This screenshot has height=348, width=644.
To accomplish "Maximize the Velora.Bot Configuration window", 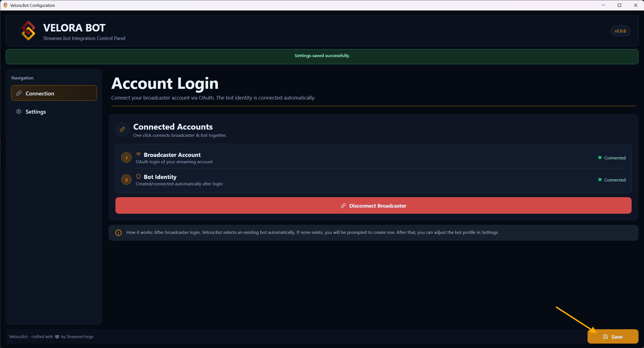I will pyautogui.click(x=619, y=5).
